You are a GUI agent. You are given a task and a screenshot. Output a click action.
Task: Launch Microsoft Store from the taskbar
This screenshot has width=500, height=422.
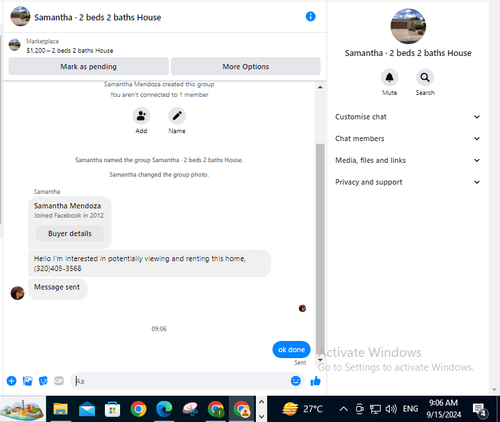tap(112, 409)
